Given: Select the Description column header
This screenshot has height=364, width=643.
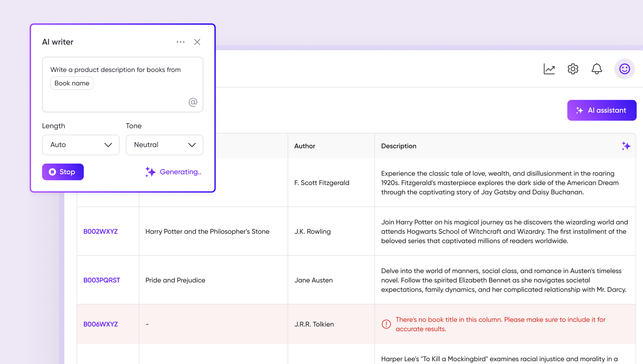Looking at the screenshot, I should 399,146.
